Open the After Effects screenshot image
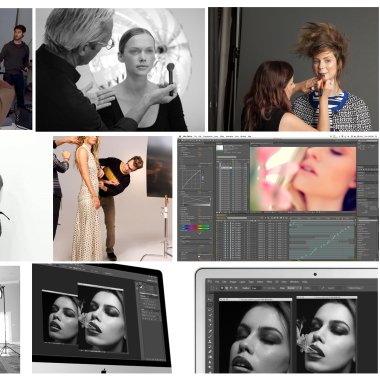380x380 pixels. click(x=278, y=197)
